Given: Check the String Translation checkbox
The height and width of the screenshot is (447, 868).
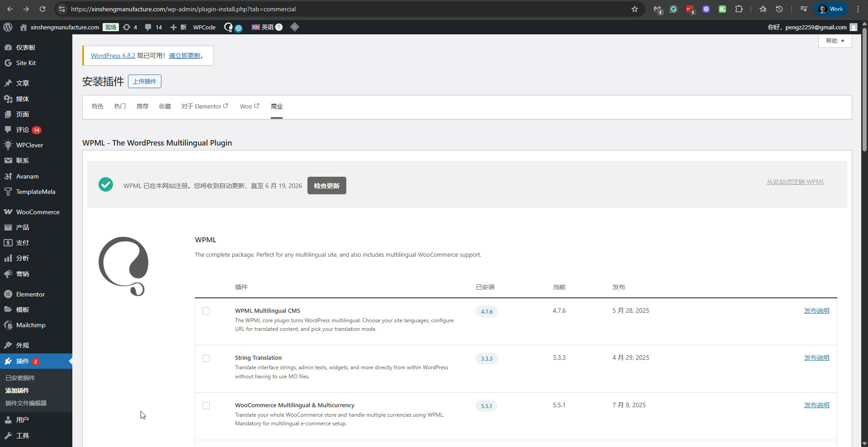Looking at the screenshot, I should click(x=206, y=358).
